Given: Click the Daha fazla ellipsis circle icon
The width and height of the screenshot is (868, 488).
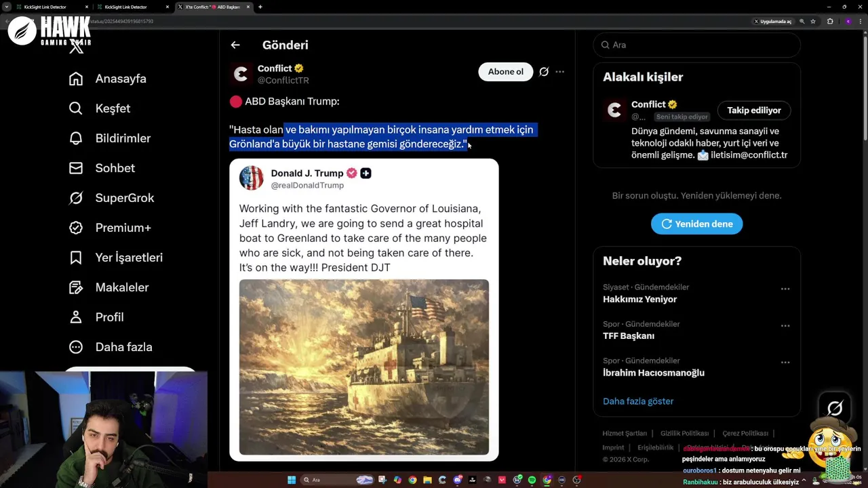Looking at the screenshot, I should tap(76, 347).
